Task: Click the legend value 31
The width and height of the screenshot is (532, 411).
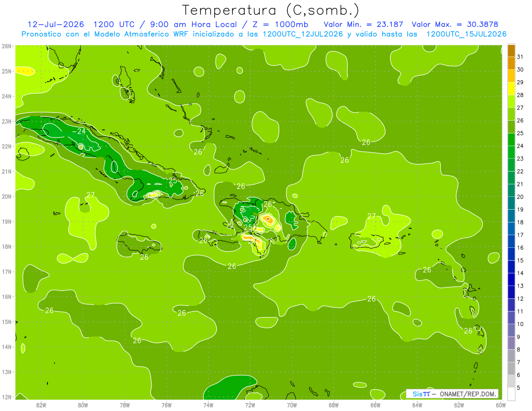Action: [520, 56]
